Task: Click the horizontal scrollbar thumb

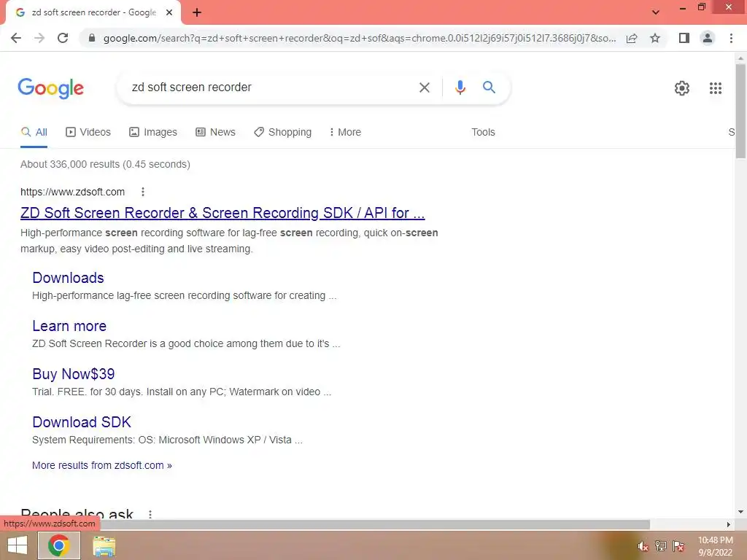Action: point(374,524)
